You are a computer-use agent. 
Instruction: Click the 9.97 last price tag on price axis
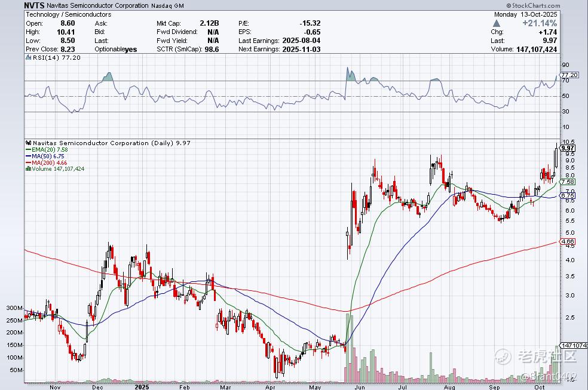click(568, 148)
